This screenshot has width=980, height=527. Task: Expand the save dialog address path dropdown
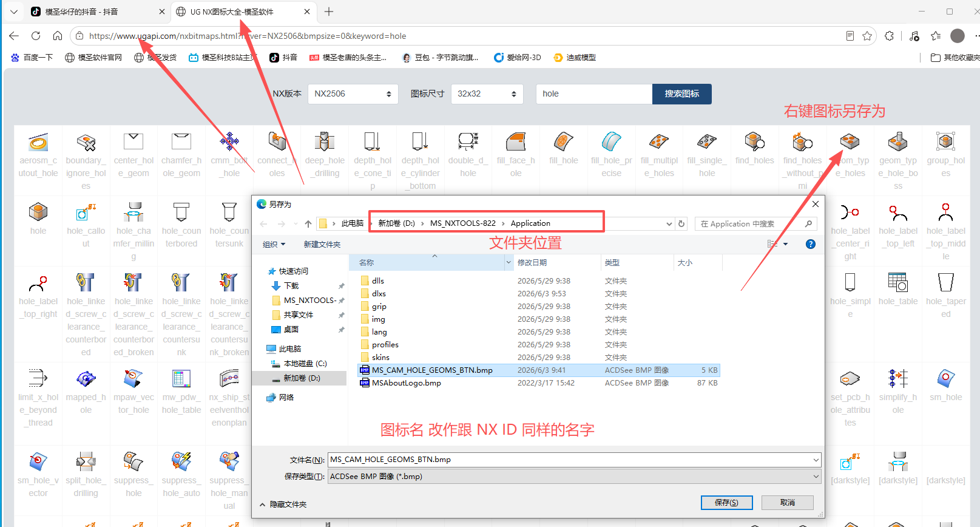click(669, 224)
